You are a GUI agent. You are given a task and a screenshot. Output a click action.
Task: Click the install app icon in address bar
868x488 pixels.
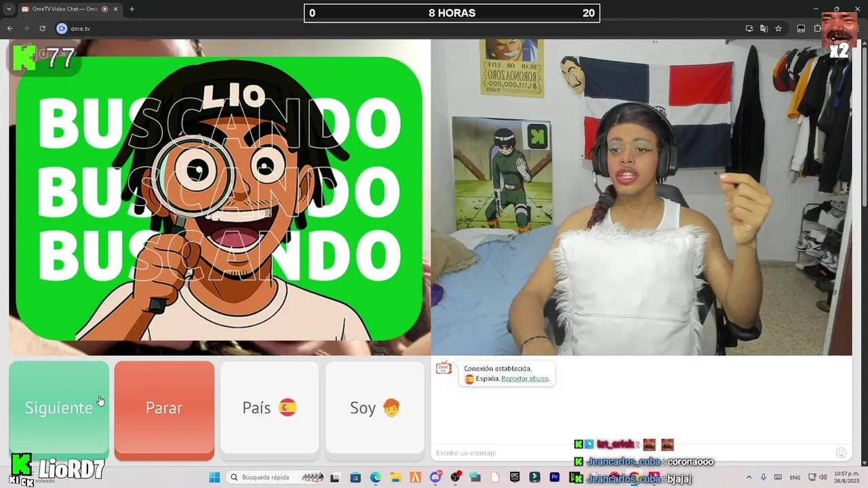(749, 28)
